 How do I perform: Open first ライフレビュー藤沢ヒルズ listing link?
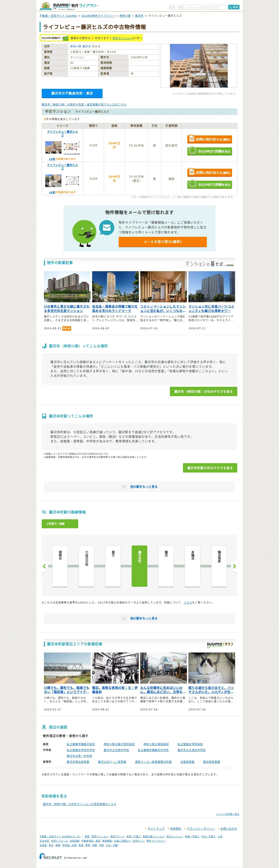point(62,133)
